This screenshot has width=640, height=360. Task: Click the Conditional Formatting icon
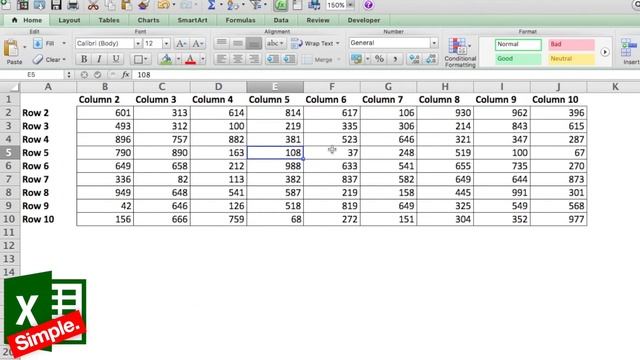(x=460, y=52)
